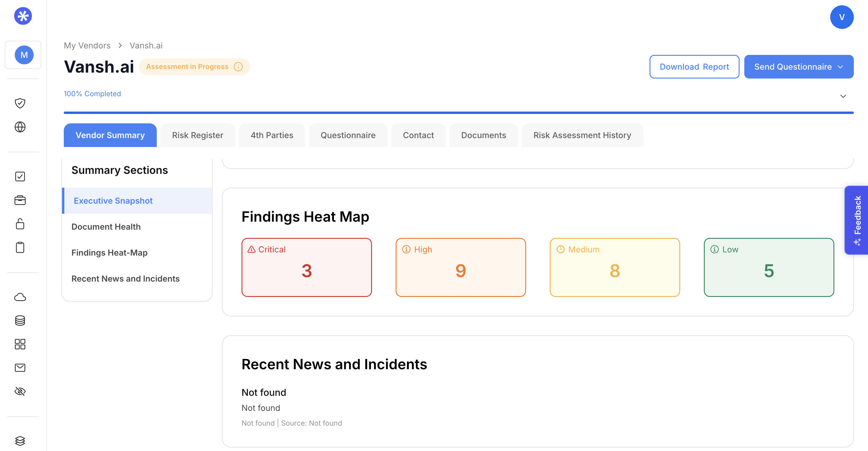This screenshot has width=868, height=451.
Task: Click the briefcase sidebar icon
Action: (x=20, y=200)
